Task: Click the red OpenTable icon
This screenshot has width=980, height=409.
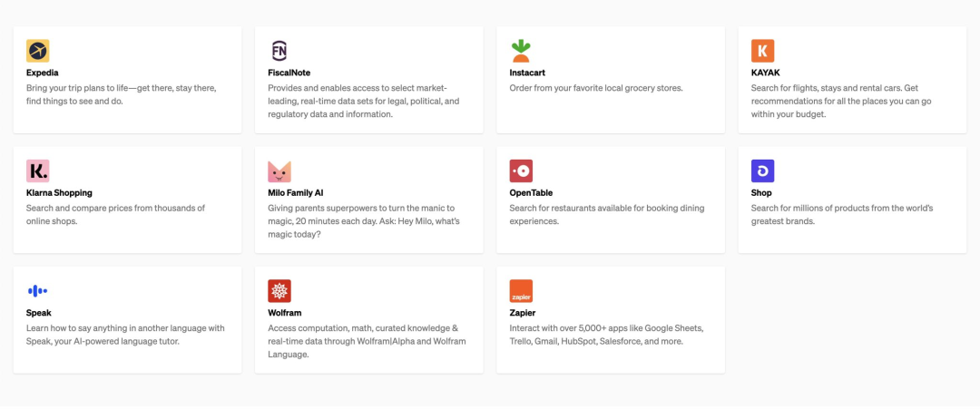Action: [521, 170]
